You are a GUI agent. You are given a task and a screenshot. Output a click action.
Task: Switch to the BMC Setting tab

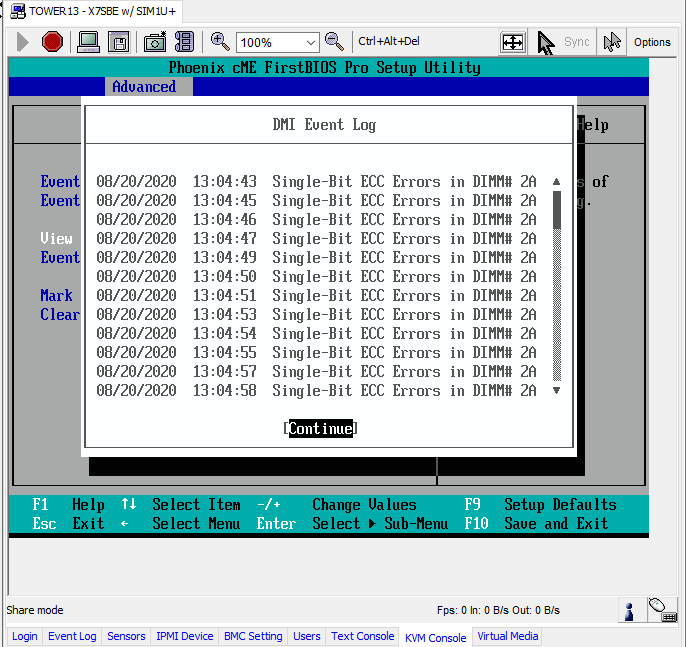pyautogui.click(x=253, y=636)
